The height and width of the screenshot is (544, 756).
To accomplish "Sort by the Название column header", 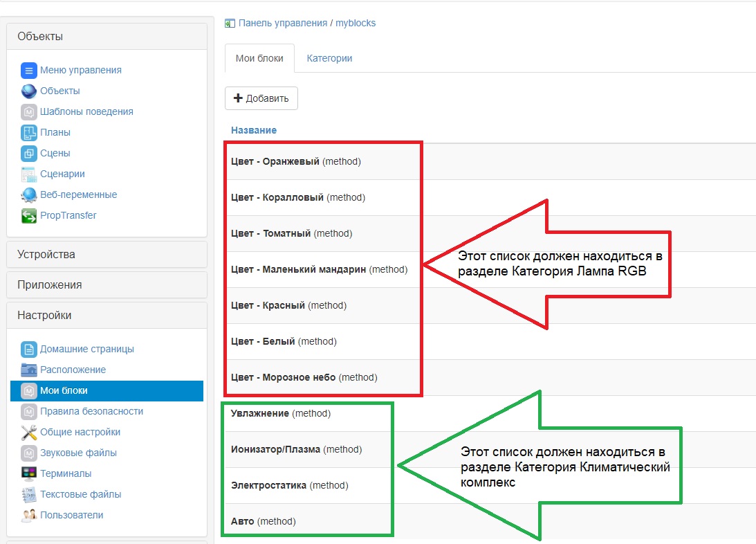I will [x=254, y=130].
